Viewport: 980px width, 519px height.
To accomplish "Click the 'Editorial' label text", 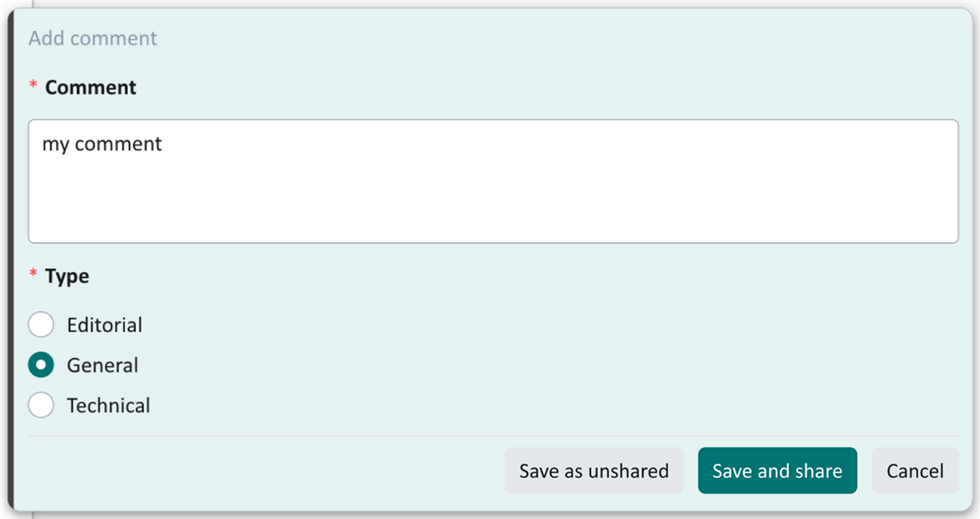I will pyautogui.click(x=105, y=325).
